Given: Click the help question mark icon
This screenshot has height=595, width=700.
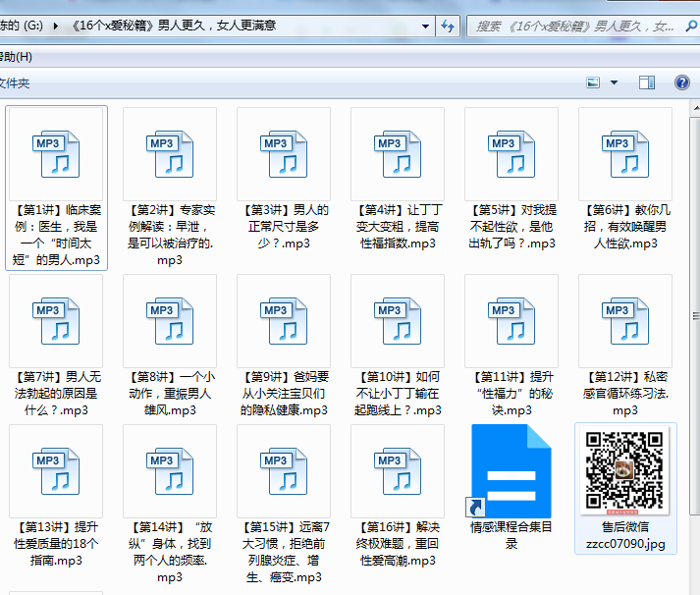Looking at the screenshot, I should point(681,82).
